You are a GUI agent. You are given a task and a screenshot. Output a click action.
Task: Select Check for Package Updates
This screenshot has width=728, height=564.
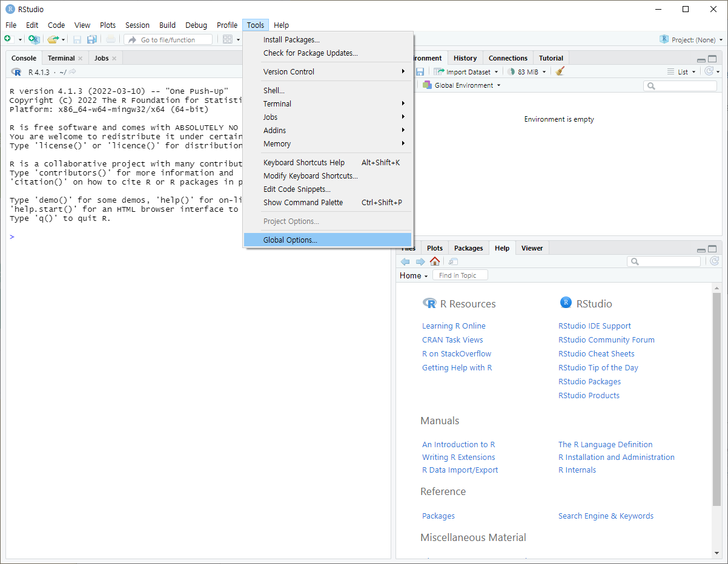click(x=328, y=53)
